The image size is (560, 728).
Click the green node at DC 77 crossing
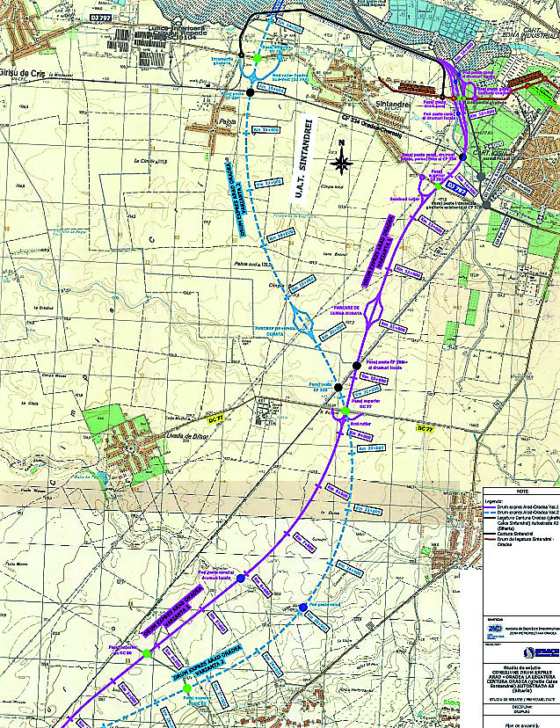coord(345,411)
